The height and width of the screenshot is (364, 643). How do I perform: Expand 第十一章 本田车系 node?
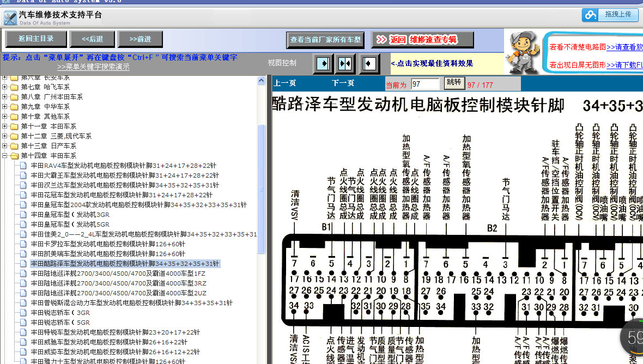pyautogui.click(x=4, y=126)
